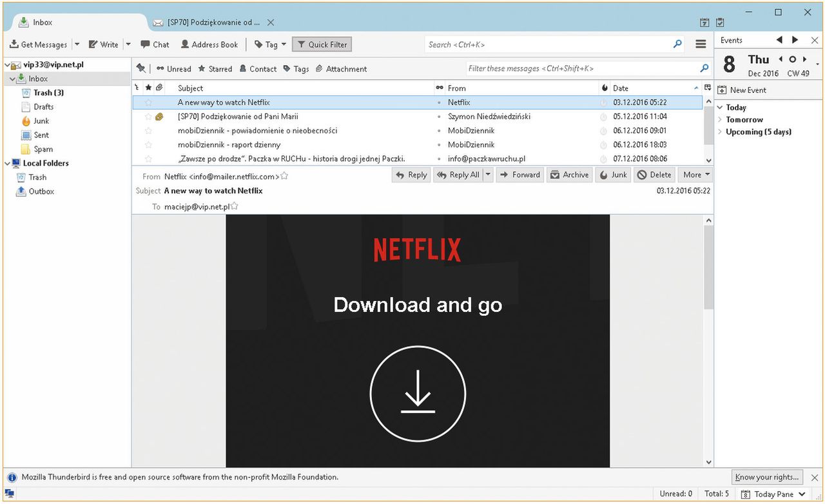The width and height of the screenshot is (825, 504).
Task: Select mobiDziennik powiadomienie o nieobecności message
Action: [x=417, y=130]
